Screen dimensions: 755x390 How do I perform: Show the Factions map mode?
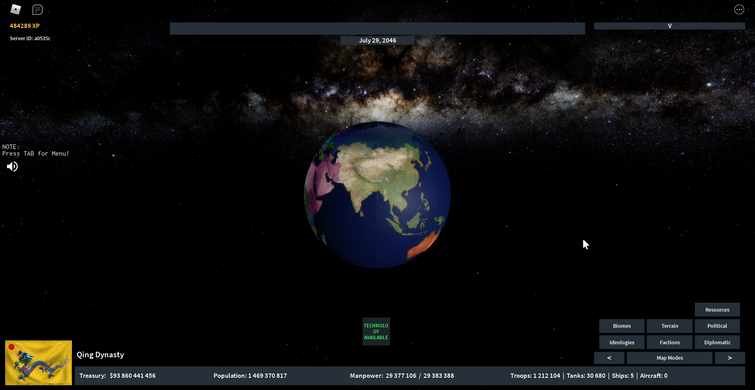coord(669,342)
